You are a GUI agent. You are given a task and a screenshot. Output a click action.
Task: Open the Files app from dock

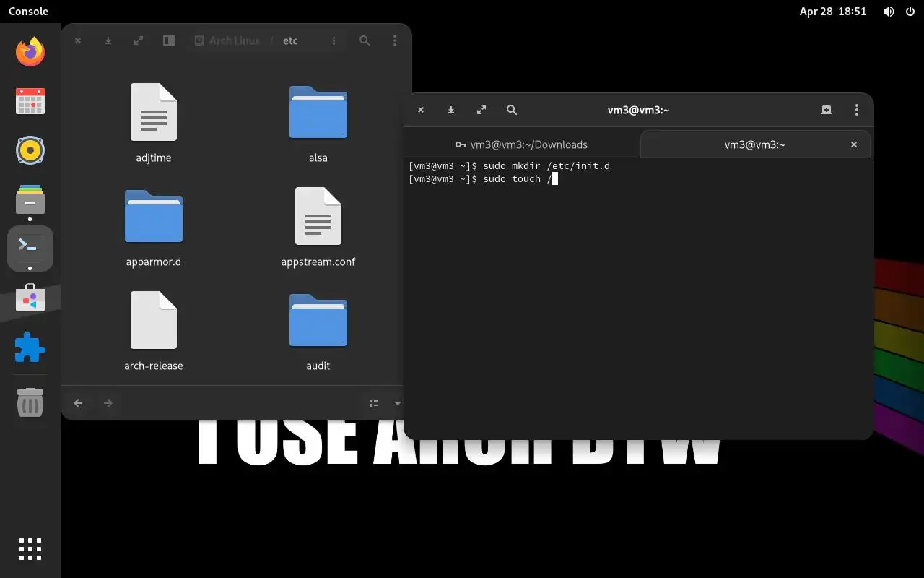point(30,199)
